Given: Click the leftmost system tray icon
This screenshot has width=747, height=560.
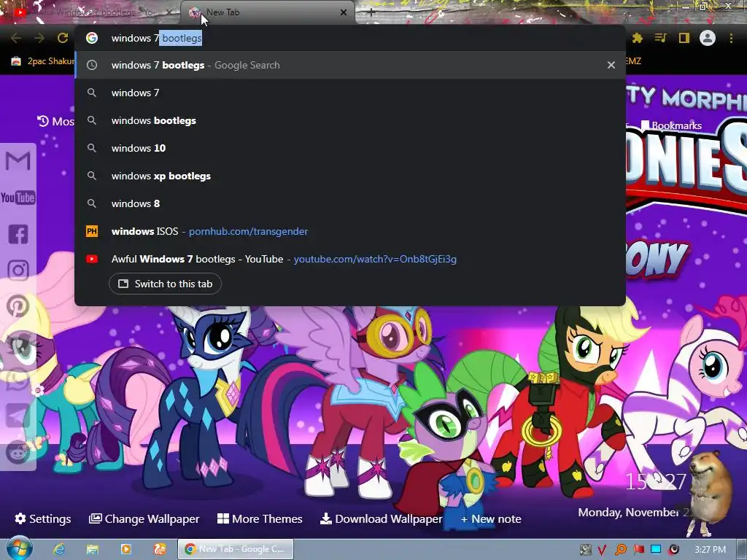Looking at the screenshot, I should coord(586,550).
